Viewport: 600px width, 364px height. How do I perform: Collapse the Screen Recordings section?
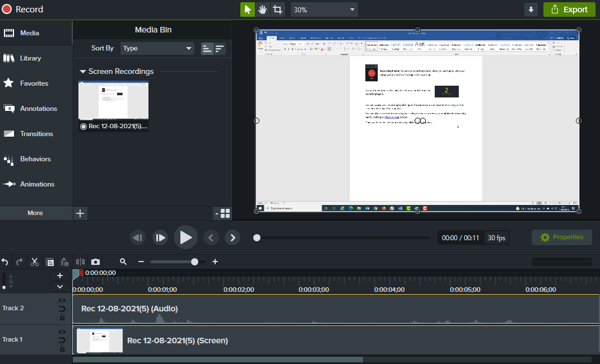82,71
